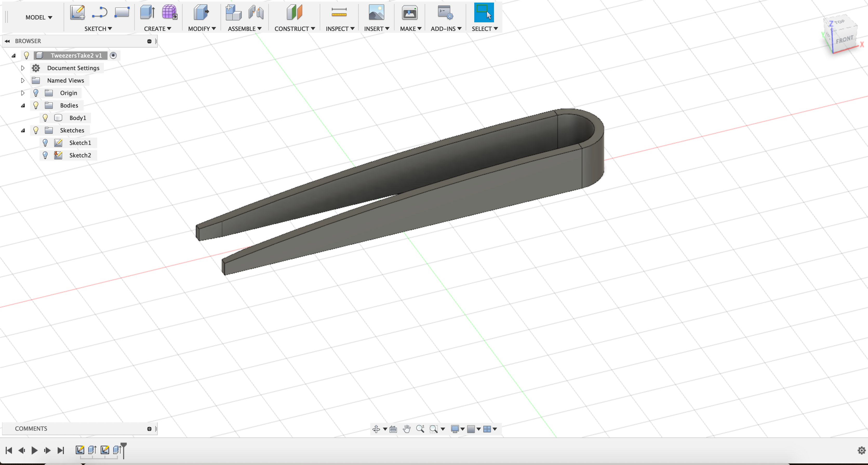Click the last extrude feature in timeline
Viewport: 868px width, 465px height.
click(x=117, y=450)
